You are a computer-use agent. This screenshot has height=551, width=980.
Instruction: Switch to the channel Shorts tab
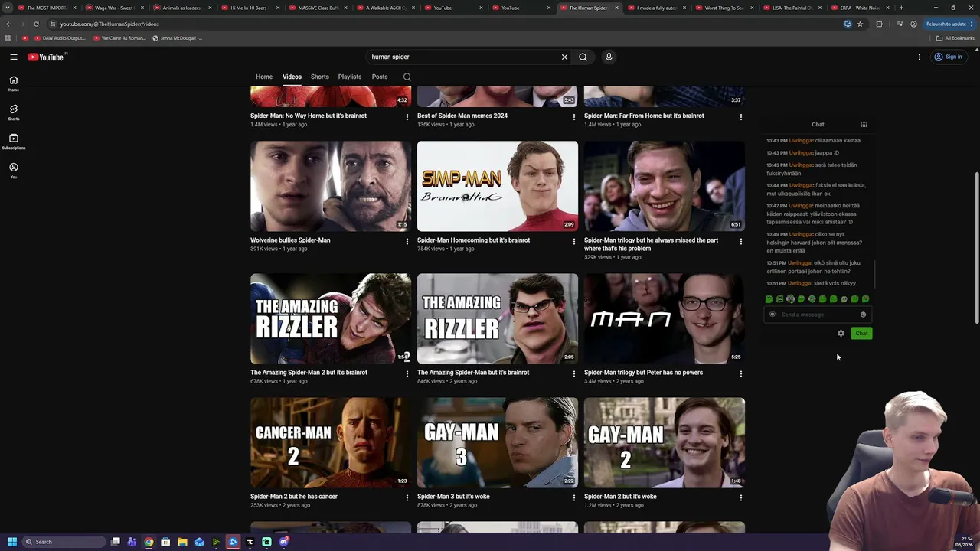pos(320,77)
